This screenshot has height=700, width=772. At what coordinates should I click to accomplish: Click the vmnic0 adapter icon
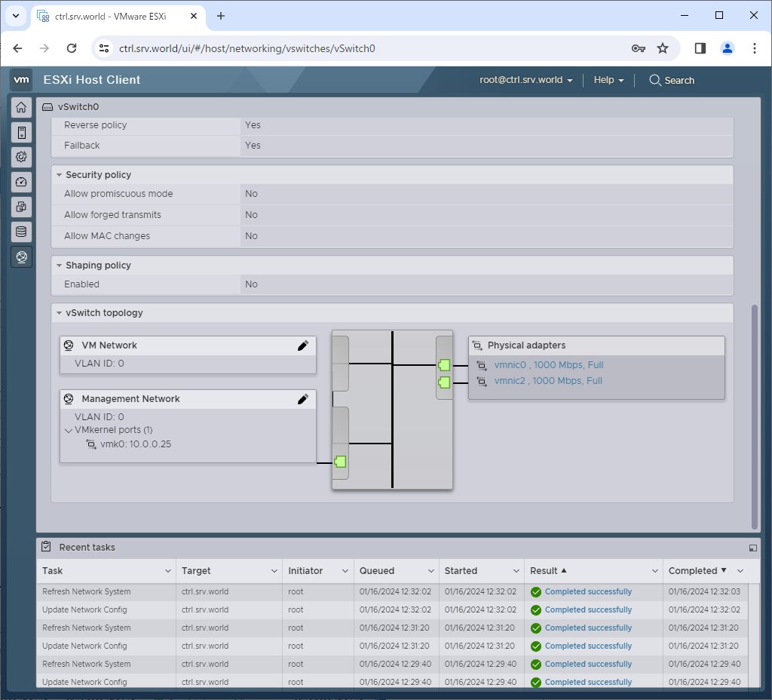pos(482,366)
